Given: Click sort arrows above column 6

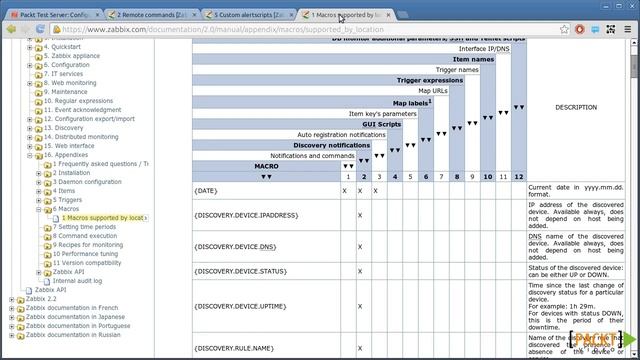Looking at the screenshot, I should pos(426,140).
